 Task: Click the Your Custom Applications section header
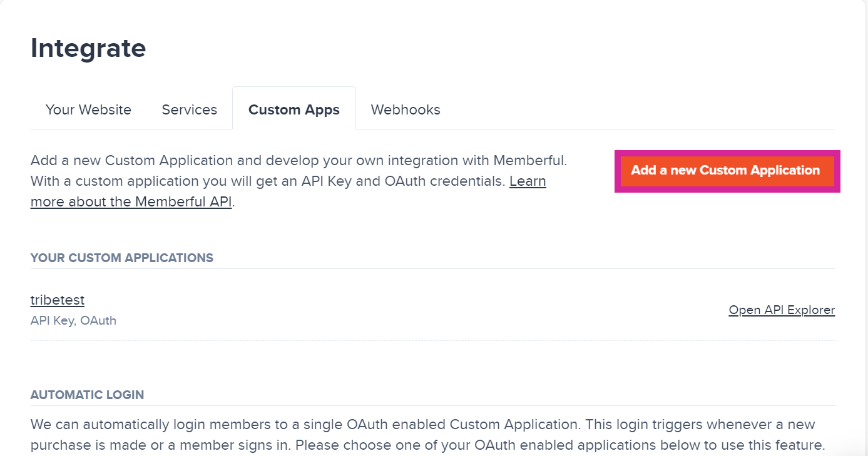point(122,258)
